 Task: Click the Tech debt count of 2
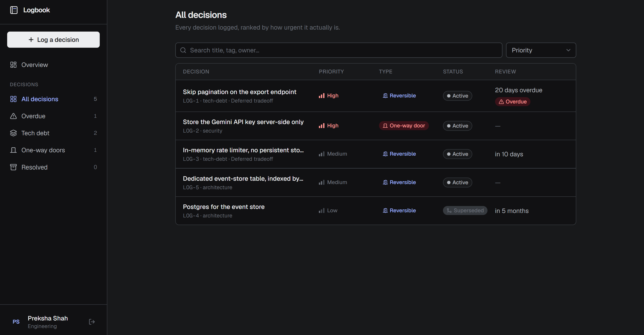(95, 133)
